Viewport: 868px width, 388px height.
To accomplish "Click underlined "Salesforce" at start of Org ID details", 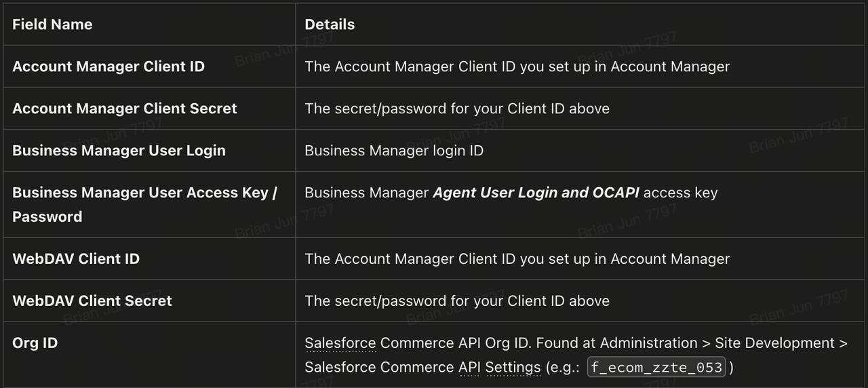I will point(339,343).
